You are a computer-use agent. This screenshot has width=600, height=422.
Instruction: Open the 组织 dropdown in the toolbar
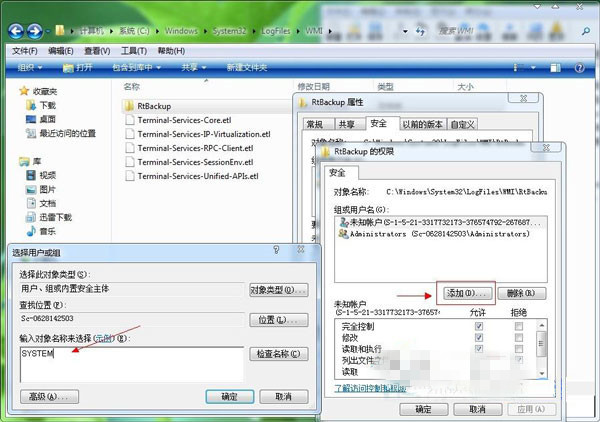pyautogui.click(x=32, y=67)
